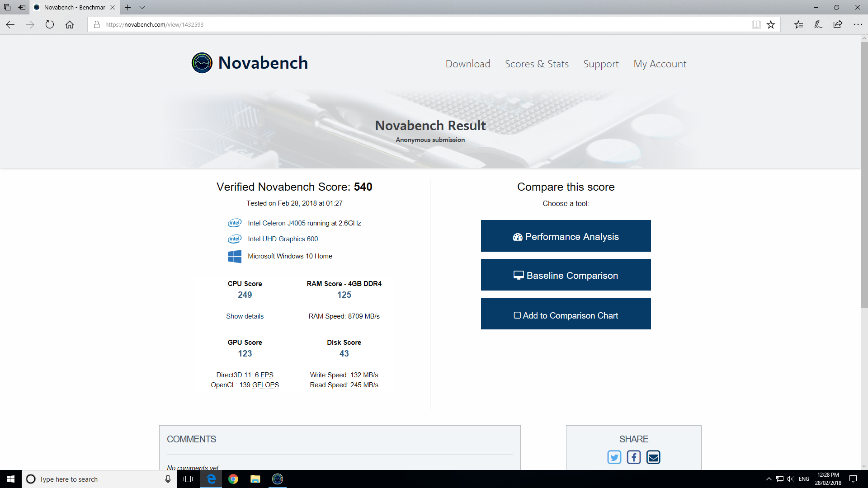Open Task View in the taskbar
Screen dimensions: 868x488
click(x=188, y=479)
